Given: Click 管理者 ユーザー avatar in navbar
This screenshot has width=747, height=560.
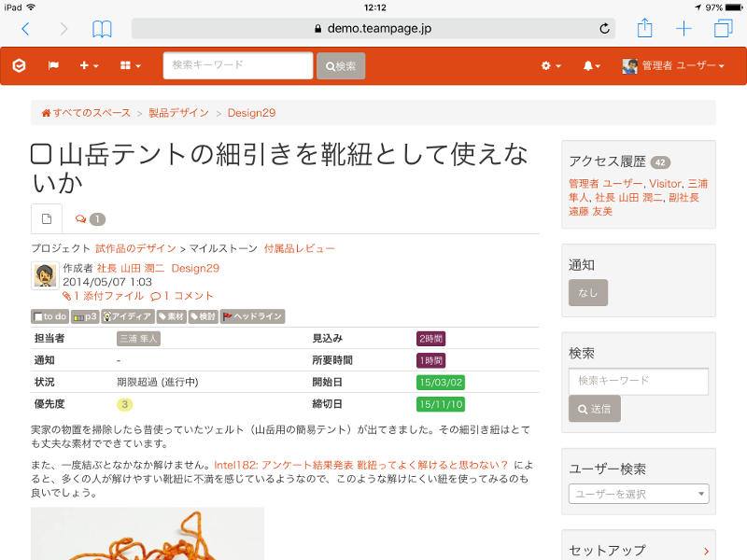Looking at the screenshot, I should pos(629,65).
